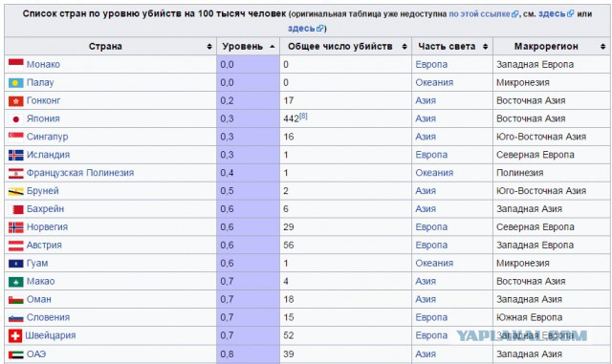Click the UAE flag icon
The width and height of the screenshot is (612, 364).
(x=16, y=354)
